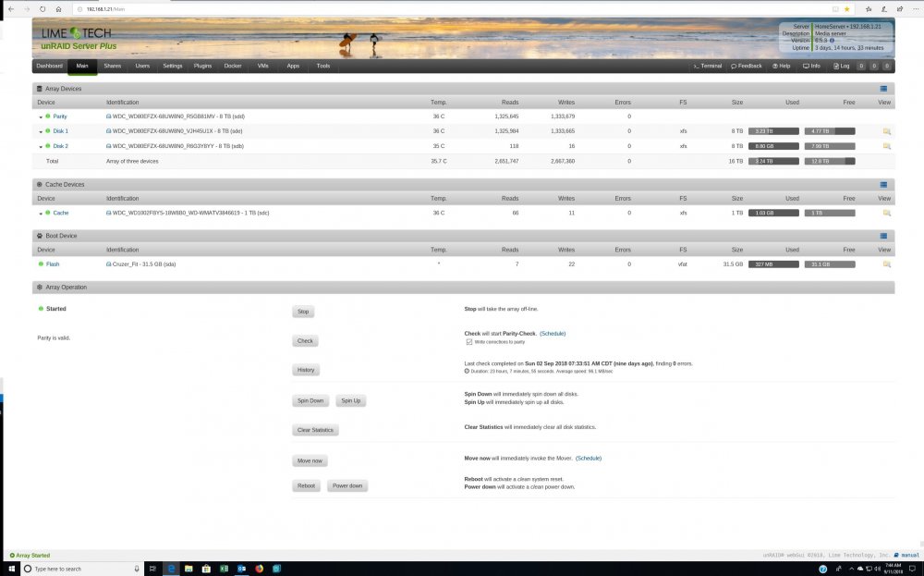
Task: Power down the server
Action: (x=347, y=485)
